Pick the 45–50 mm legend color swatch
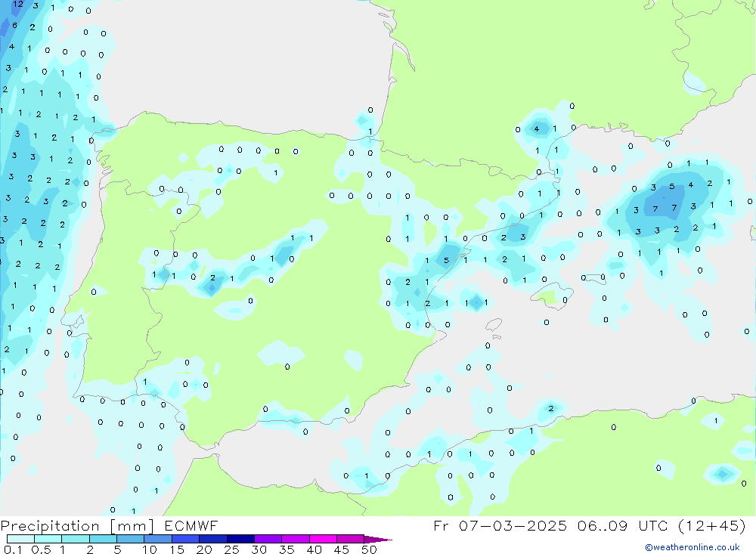This screenshot has height=554, width=756. [x=351, y=539]
